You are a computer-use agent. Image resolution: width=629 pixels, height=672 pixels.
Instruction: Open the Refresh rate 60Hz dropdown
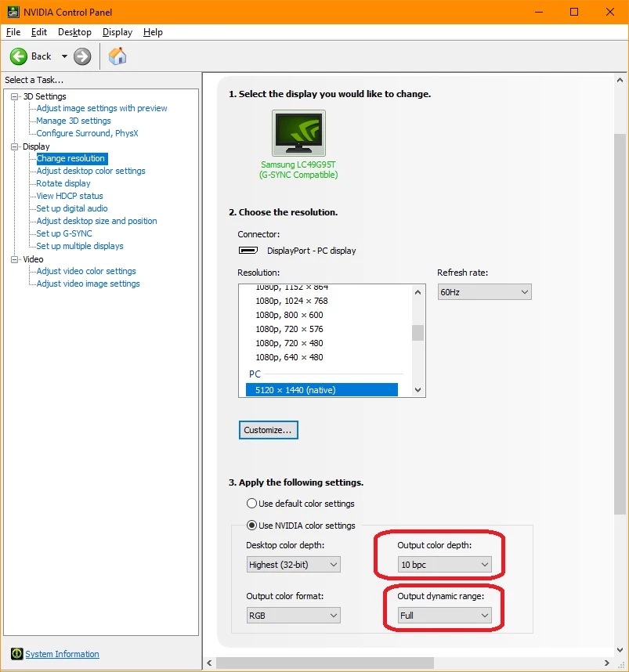click(x=485, y=292)
